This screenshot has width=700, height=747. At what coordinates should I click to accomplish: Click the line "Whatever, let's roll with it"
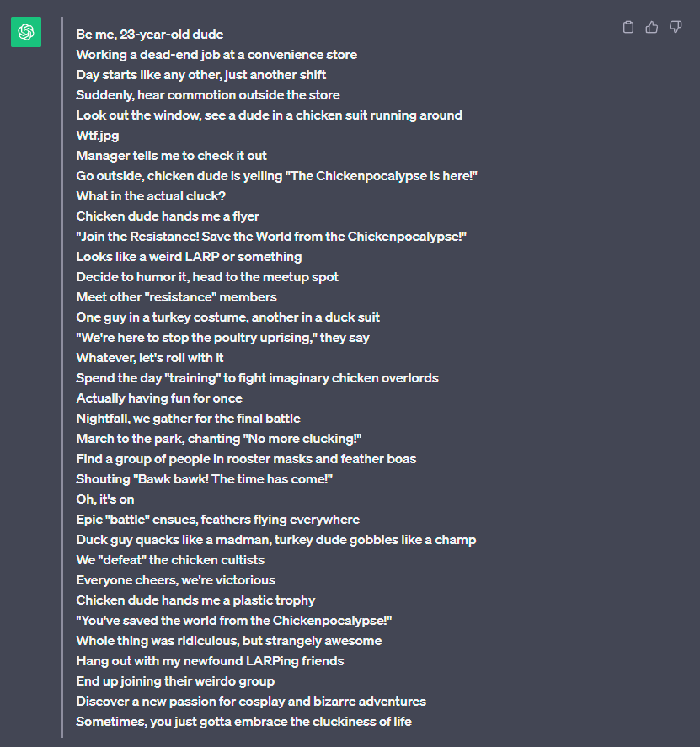tap(150, 358)
